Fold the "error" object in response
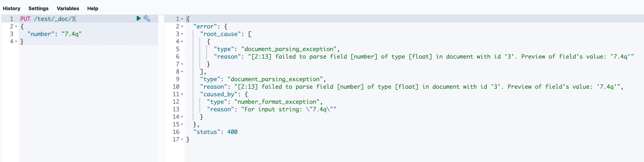Viewport: 644px width, 162px height. tap(182, 26)
